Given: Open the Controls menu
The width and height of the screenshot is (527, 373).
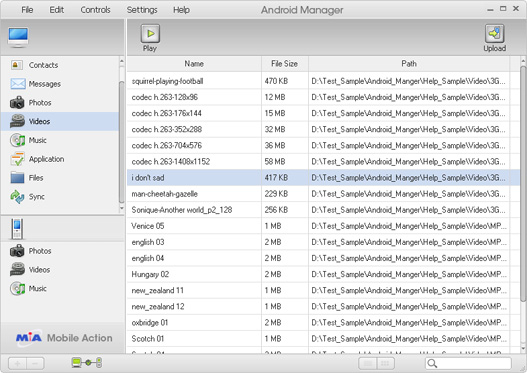Looking at the screenshot, I should pos(95,10).
